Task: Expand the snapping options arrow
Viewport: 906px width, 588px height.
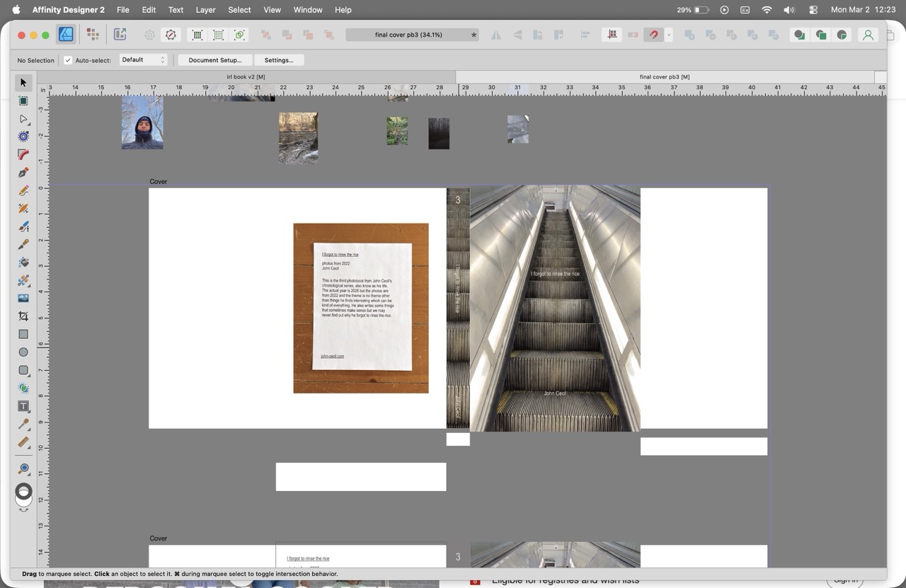Action: (x=668, y=35)
